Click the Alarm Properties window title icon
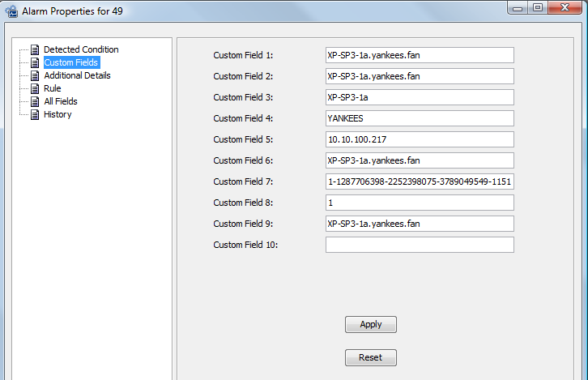This screenshot has height=380, width=588. pyautogui.click(x=11, y=11)
